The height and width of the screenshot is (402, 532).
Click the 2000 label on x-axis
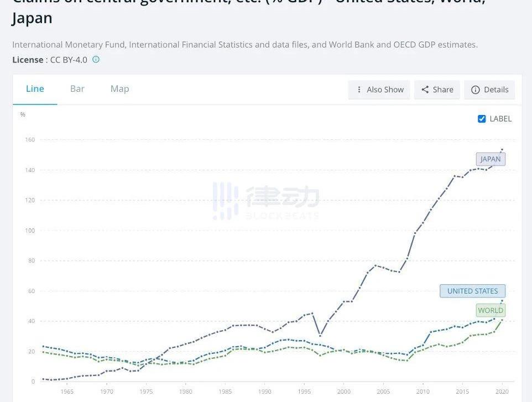click(343, 391)
